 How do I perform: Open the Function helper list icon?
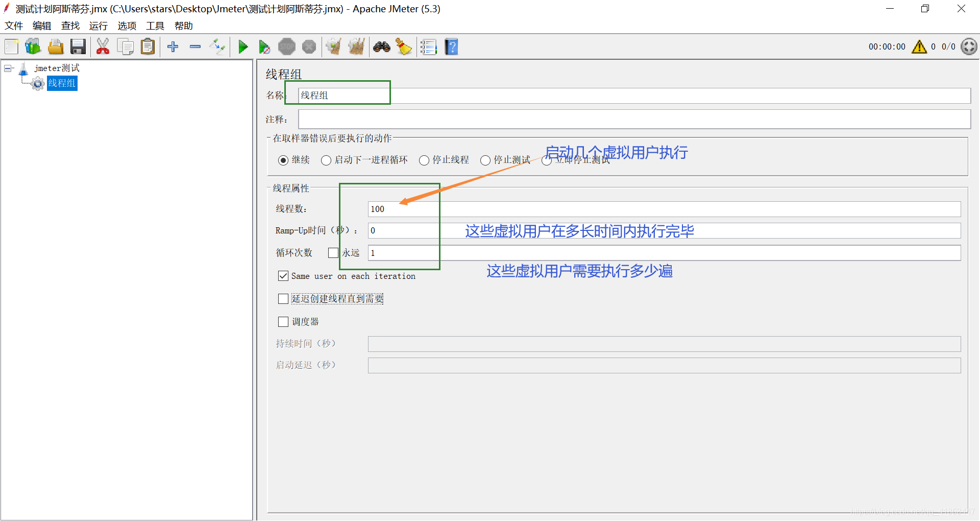[429, 47]
